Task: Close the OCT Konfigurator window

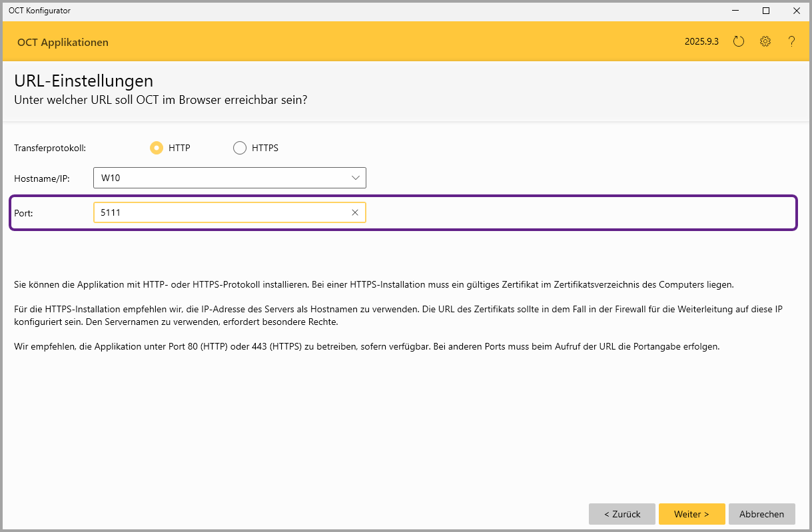Action: point(796,11)
